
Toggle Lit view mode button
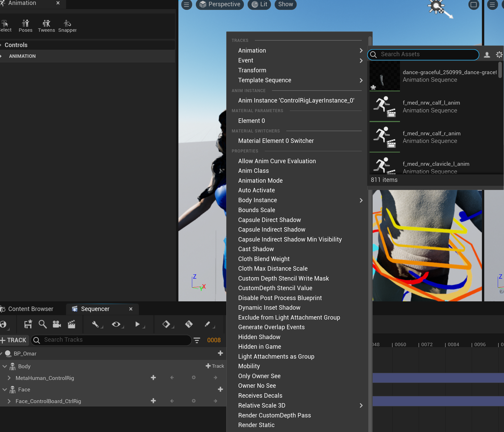pyautogui.click(x=260, y=4)
